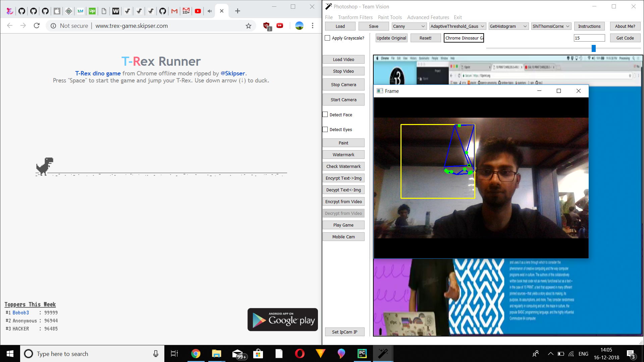Click the YouTube extension icon in toolbar

280,26
